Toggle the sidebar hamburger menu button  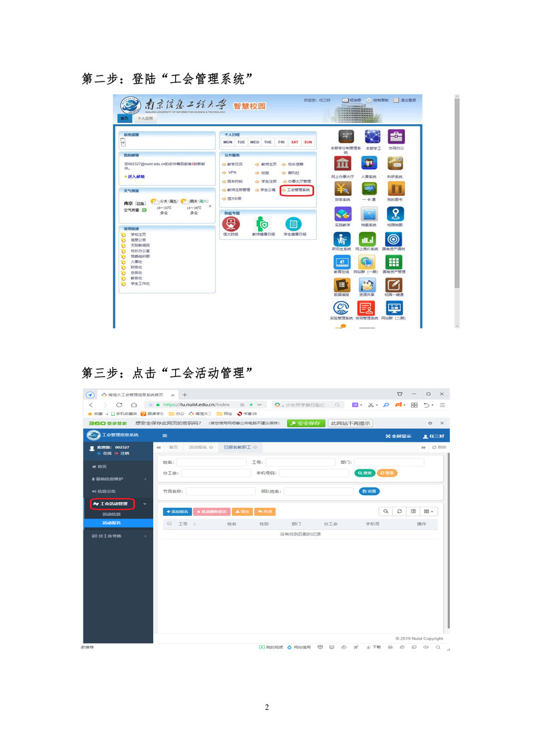pyautogui.click(x=165, y=435)
